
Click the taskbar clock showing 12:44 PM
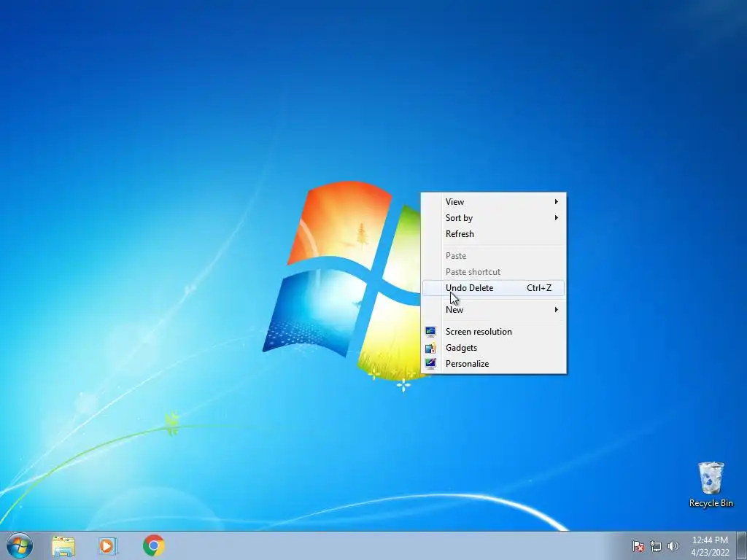tap(710, 540)
